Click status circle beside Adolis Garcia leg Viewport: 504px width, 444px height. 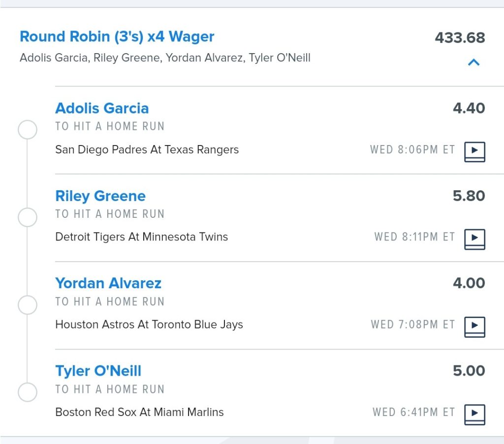(28, 130)
